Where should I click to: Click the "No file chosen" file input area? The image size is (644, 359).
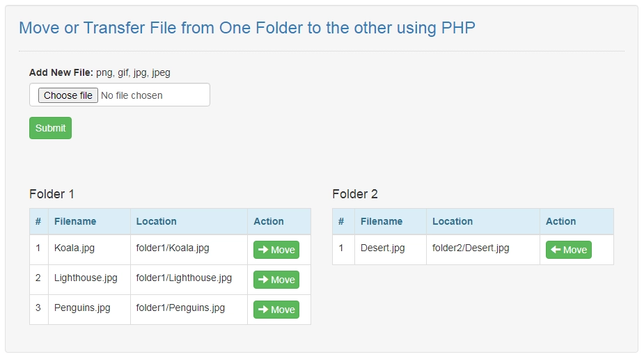coord(132,95)
